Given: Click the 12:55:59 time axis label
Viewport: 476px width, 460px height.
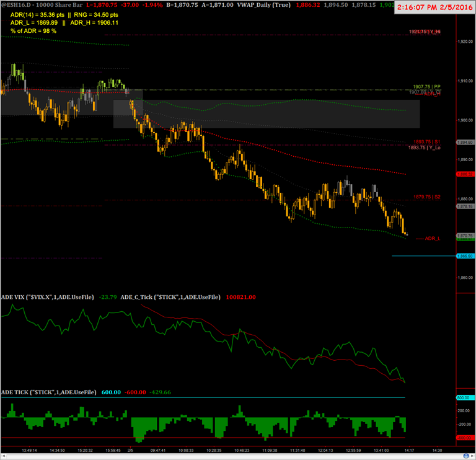Looking at the screenshot, I should pyautogui.click(x=353, y=451).
